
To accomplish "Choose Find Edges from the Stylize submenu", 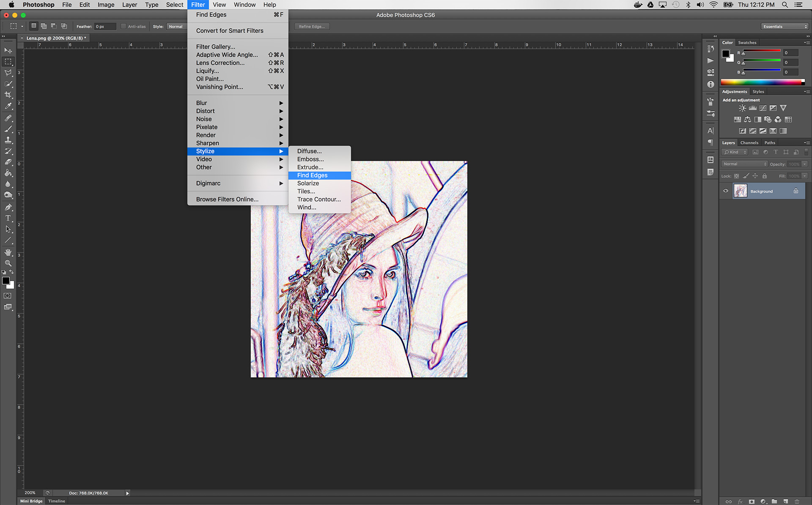I will (312, 175).
